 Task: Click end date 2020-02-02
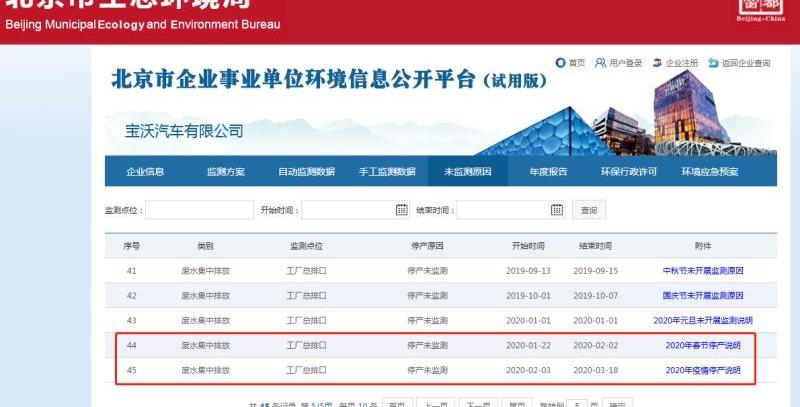(x=595, y=345)
